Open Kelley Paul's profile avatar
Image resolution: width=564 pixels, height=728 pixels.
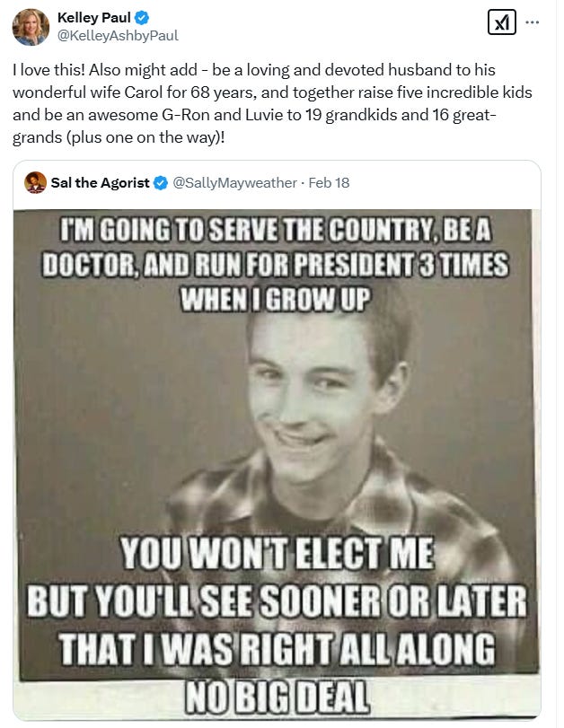(31, 26)
